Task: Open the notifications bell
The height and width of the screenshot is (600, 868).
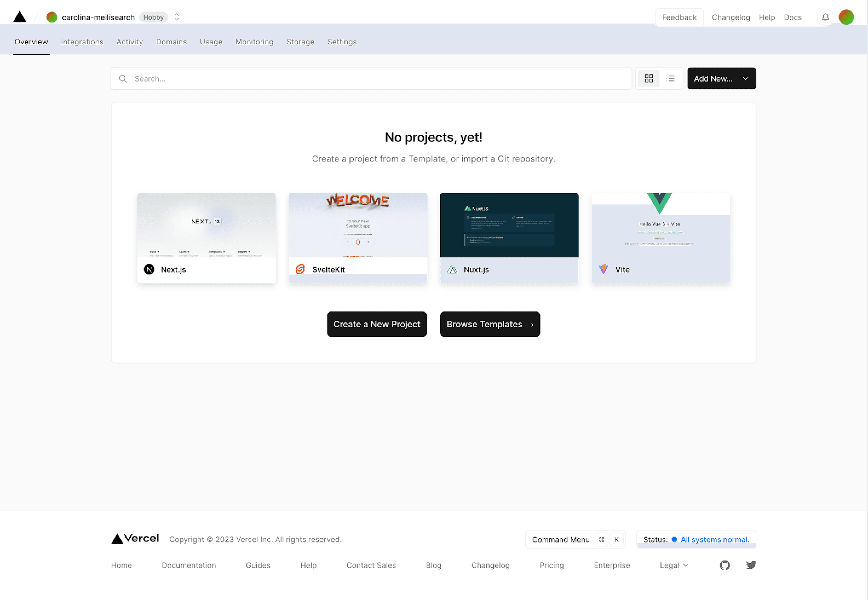Action: click(825, 17)
